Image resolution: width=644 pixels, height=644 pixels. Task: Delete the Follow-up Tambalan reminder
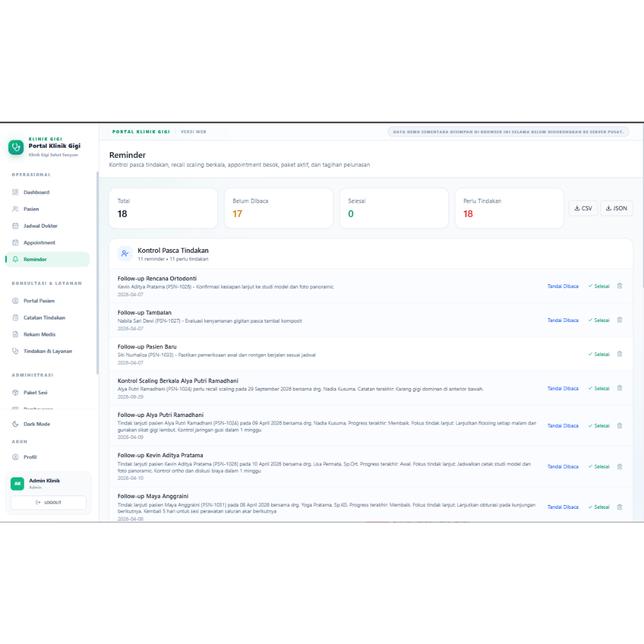pyautogui.click(x=619, y=320)
